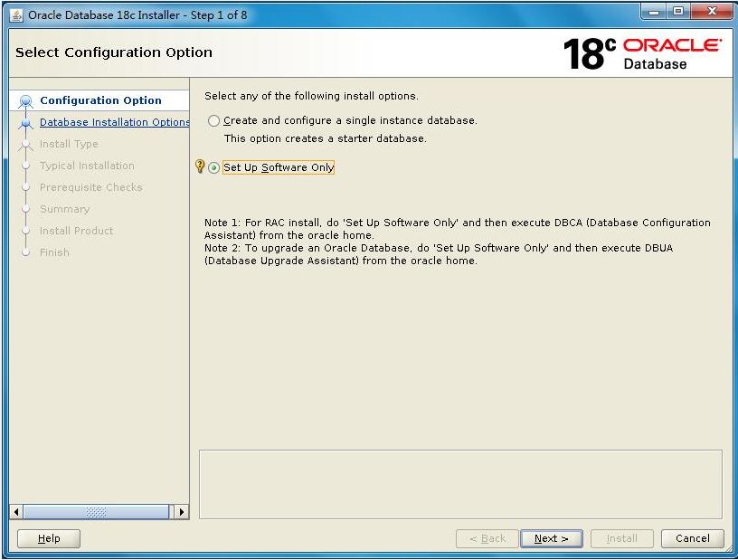Click the Back button

487,538
